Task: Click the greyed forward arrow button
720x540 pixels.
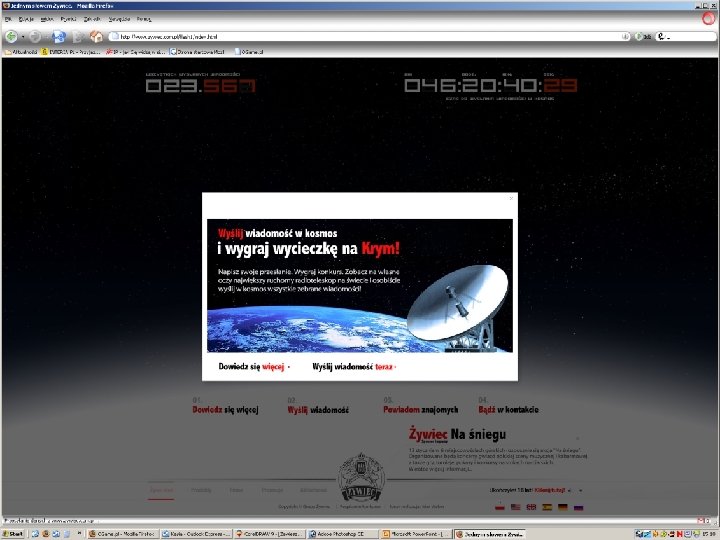Action: pyautogui.click(x=34, y=36)
